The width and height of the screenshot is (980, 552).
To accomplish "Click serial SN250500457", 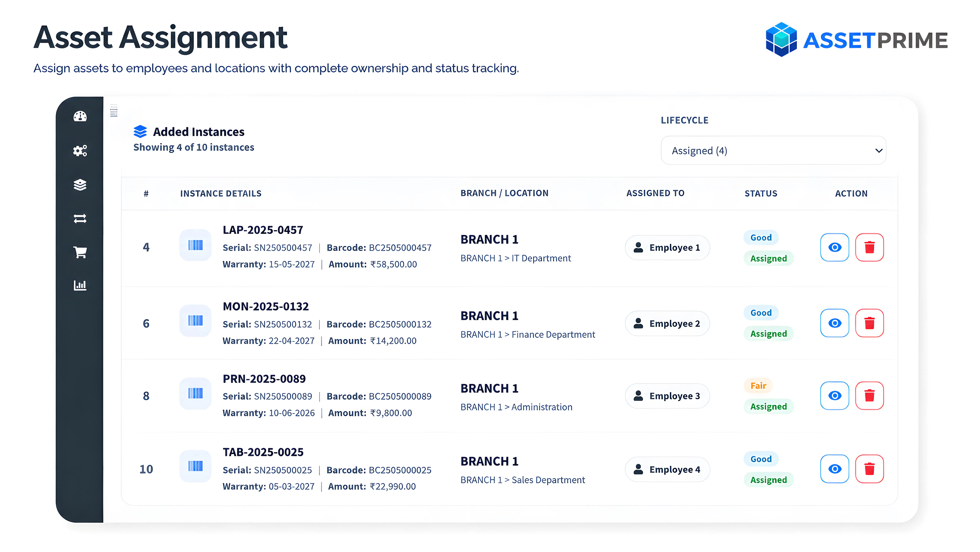I will (283, 248).
